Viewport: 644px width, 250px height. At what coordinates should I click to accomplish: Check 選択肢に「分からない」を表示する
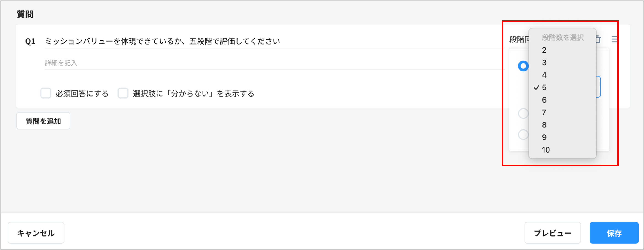(x=123, y=93)
